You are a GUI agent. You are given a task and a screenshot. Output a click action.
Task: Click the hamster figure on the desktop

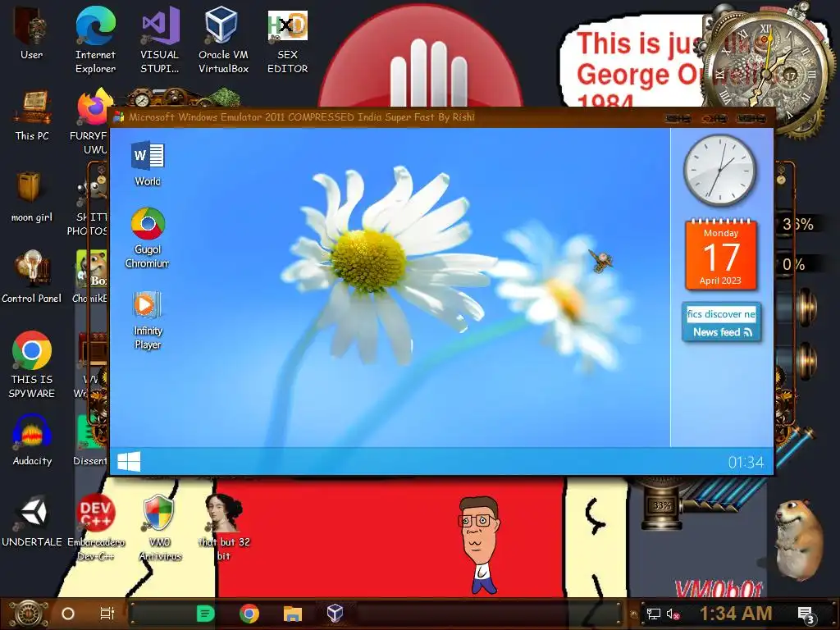point(798,539)
